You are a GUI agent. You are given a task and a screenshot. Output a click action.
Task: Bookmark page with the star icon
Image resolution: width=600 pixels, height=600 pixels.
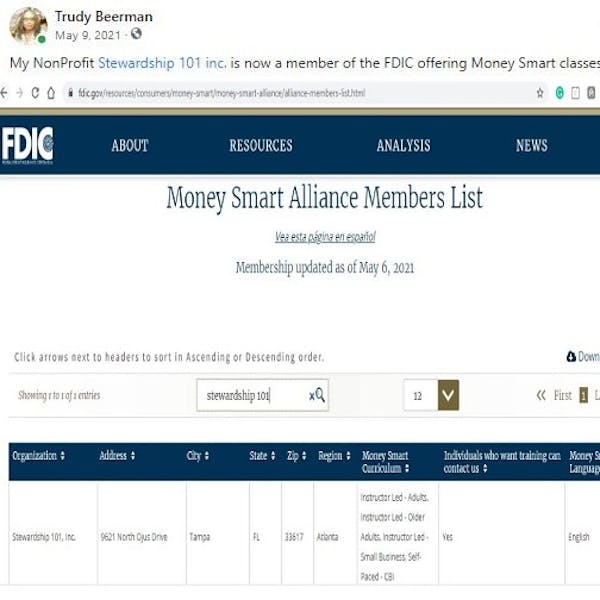point(541,93)
